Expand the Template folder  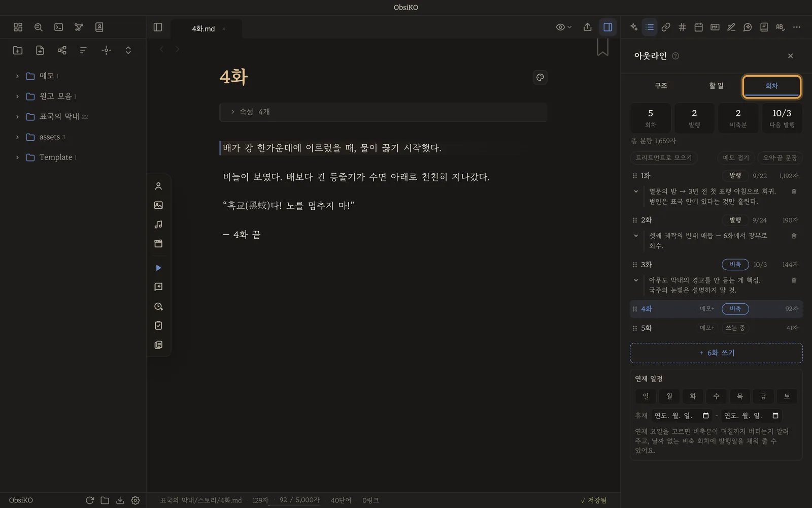click(x=17, y=157)
